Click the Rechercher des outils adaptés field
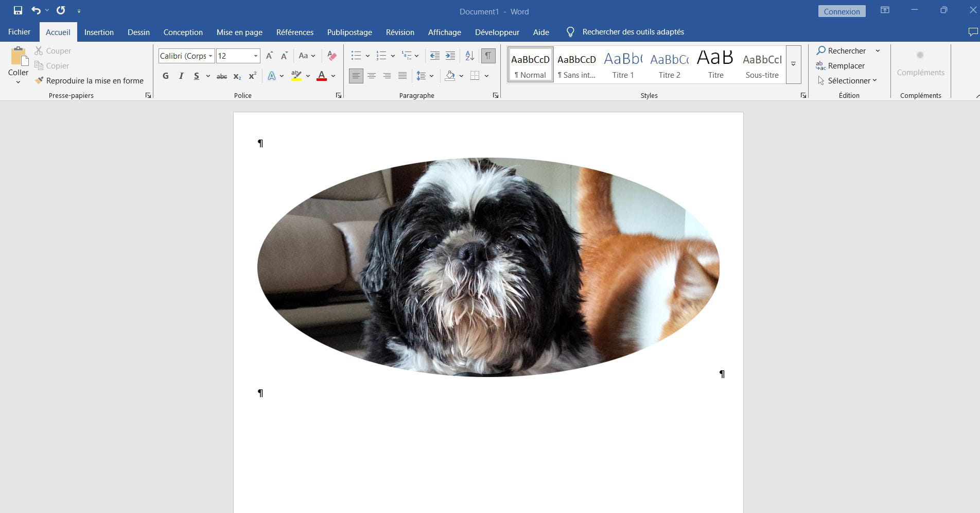 [x=633, y=32]
